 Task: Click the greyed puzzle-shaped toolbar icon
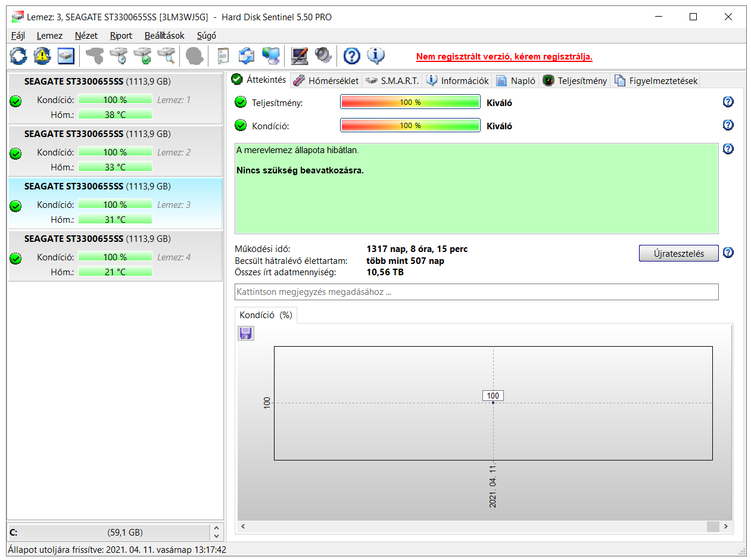tap(95, 56)
